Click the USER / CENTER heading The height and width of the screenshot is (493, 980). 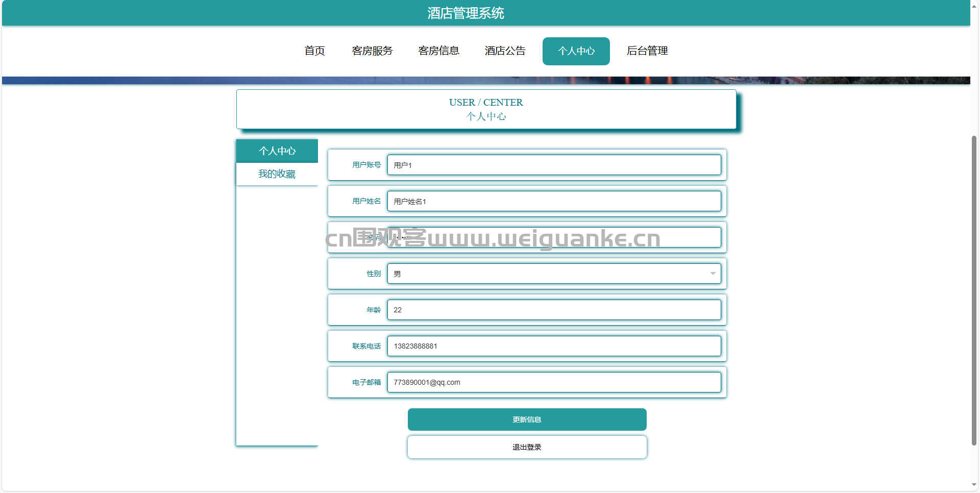tap(486, 103)
